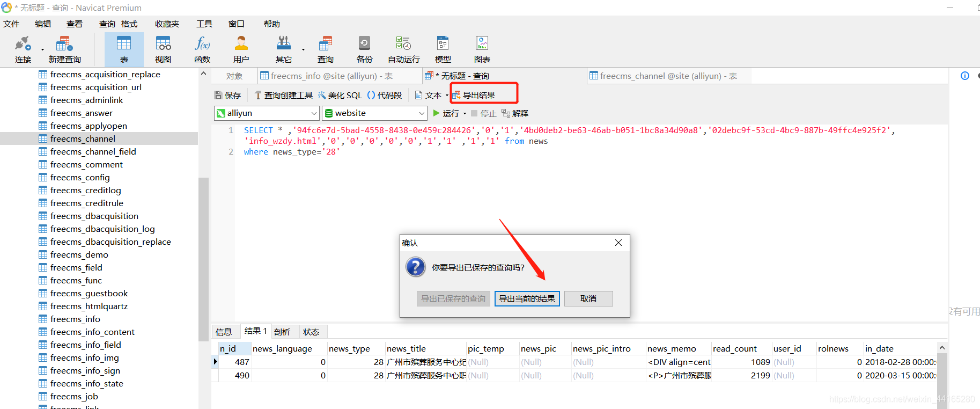Select freecms_info_content table

(92, 332)
